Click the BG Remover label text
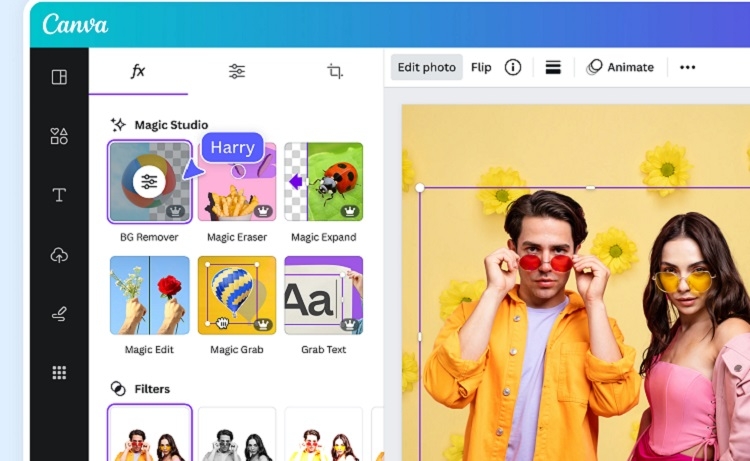750x461 pixels. [149, 237]
